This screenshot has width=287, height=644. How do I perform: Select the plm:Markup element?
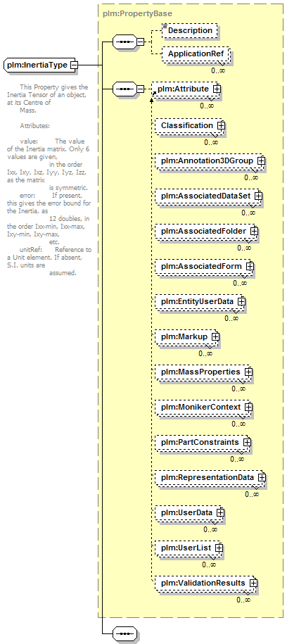pyautogui.click(x=187, y=337)
